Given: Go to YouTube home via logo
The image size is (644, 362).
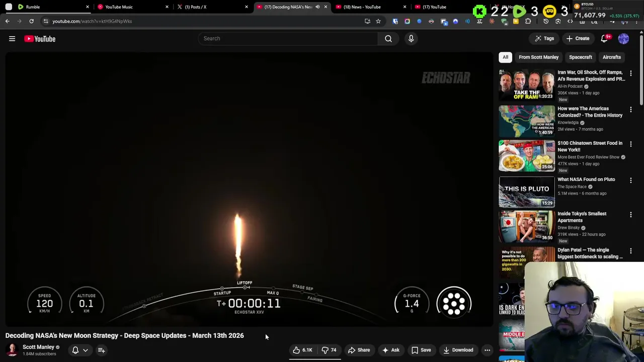Looking at the screenshot, I should (40, 39).
